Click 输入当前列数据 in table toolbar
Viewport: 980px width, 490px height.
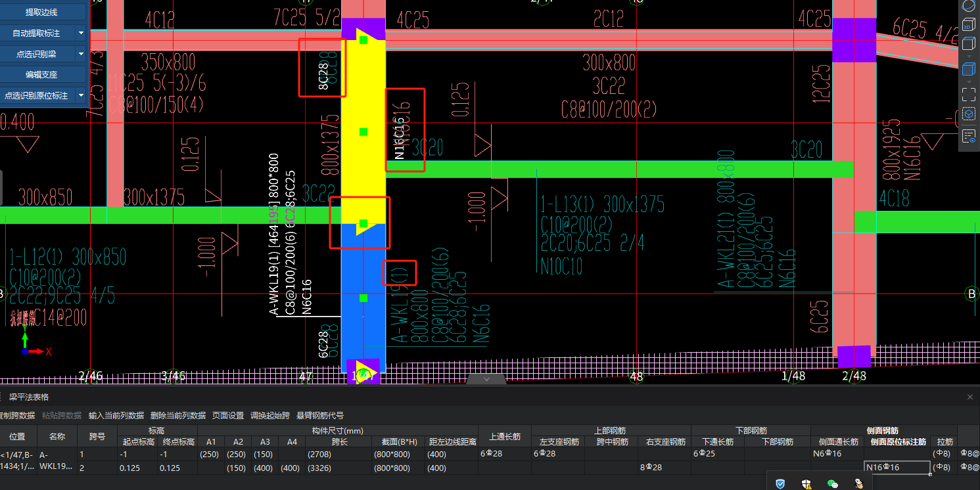[116, 415]
